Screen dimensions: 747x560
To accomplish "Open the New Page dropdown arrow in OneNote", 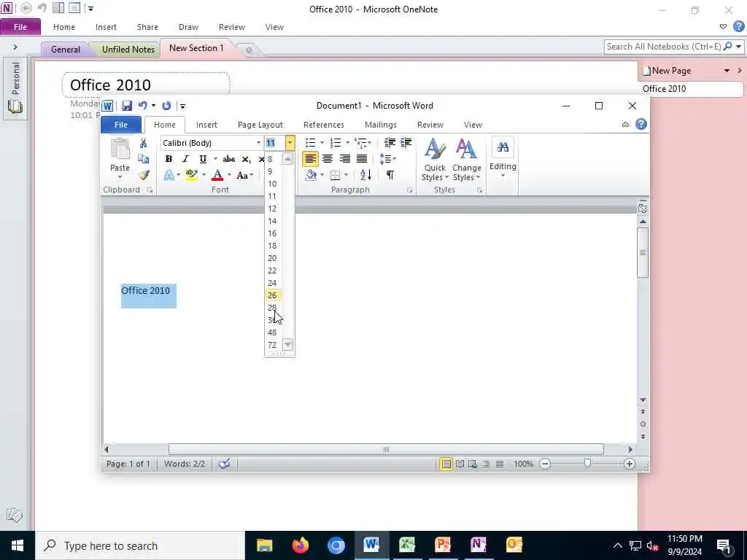I will [x=727, y=71].
